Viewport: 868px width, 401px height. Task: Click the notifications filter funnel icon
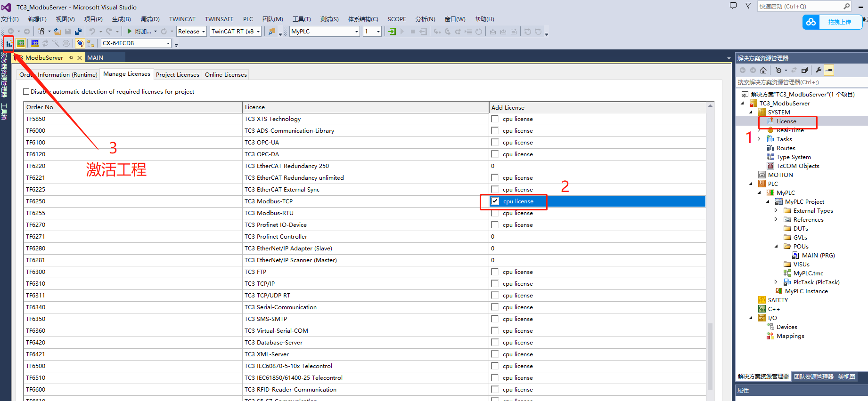coord(748,6)
